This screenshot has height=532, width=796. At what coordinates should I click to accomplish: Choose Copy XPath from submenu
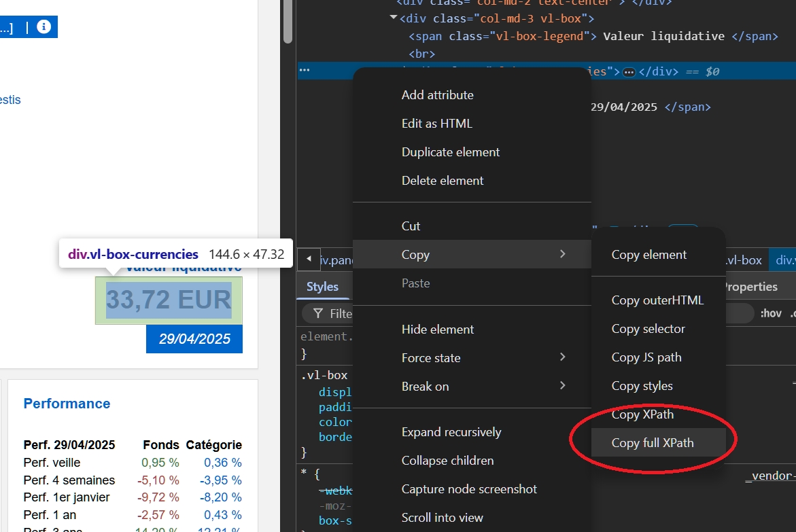pyautogui.click(x=642, y=414)
